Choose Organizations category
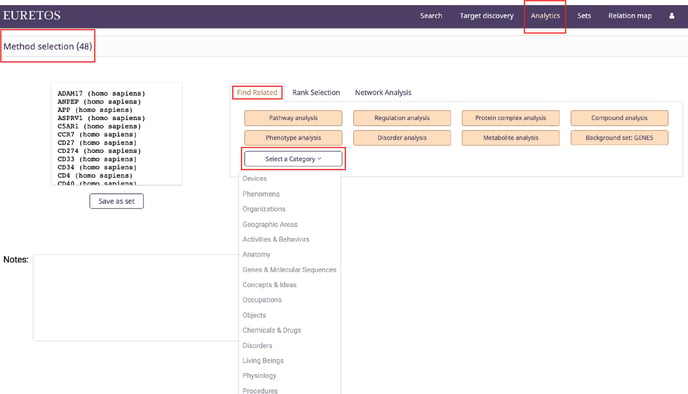The image size is (688, 394). [264, 209]
